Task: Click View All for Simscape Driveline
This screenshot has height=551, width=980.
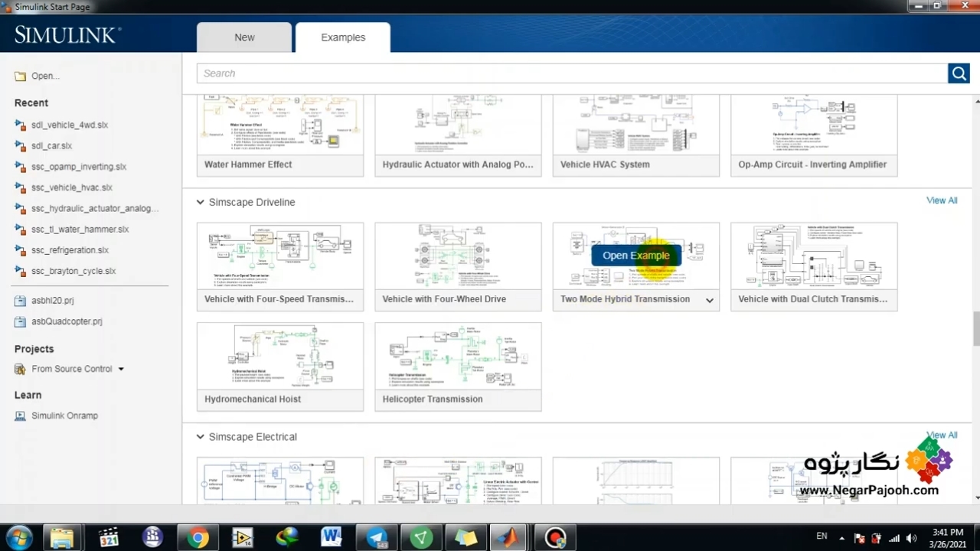Action: 941,201
